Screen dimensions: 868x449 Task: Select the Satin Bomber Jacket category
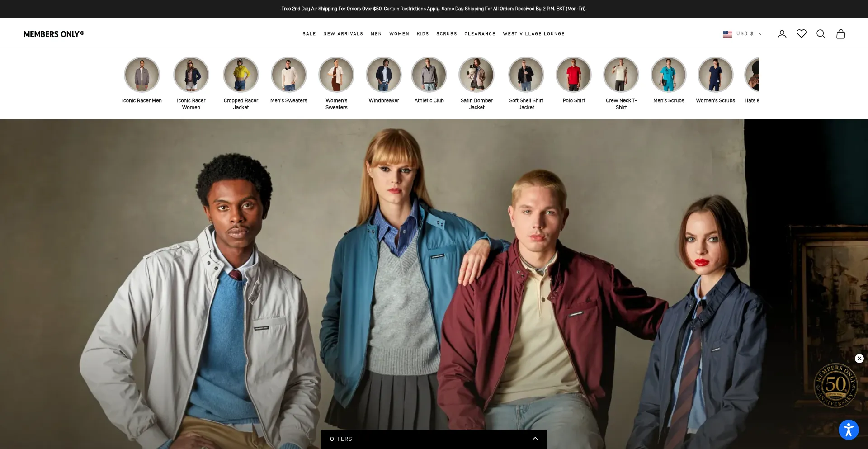tap(476, 75)
